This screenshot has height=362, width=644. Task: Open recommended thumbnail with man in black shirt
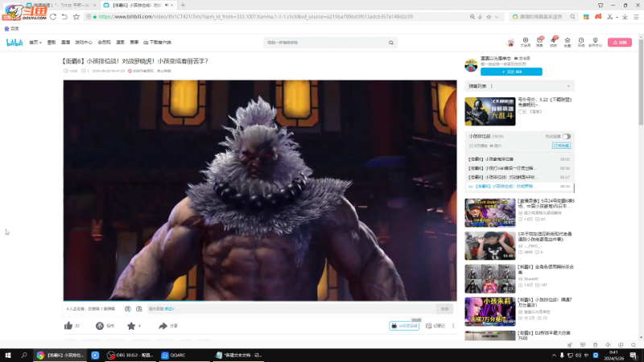point(490,245)
